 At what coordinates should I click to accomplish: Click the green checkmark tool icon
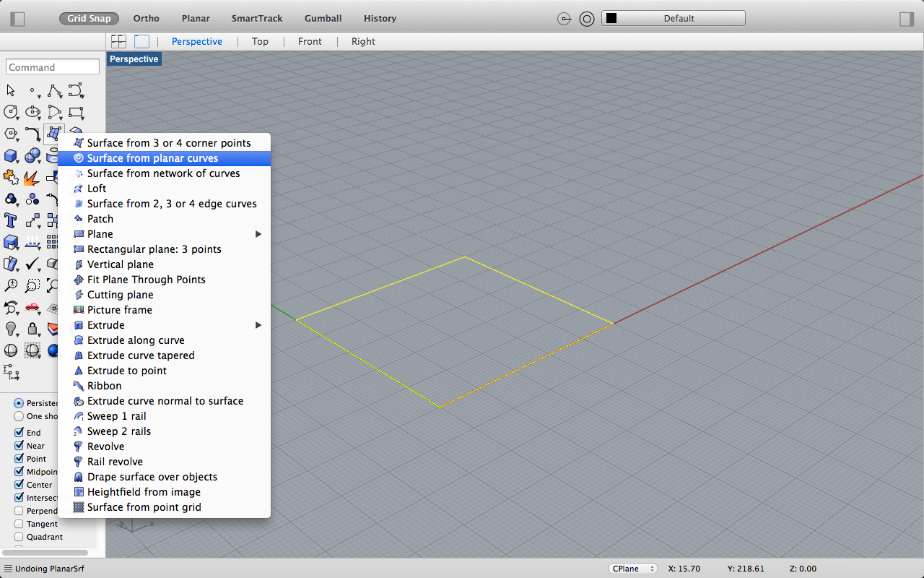coord(32,264)
